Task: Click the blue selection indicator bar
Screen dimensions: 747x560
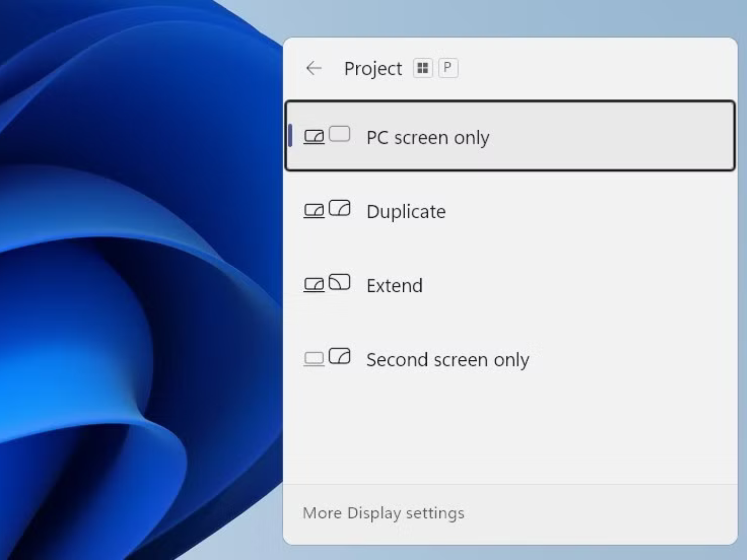Action: tap(290, 136)
